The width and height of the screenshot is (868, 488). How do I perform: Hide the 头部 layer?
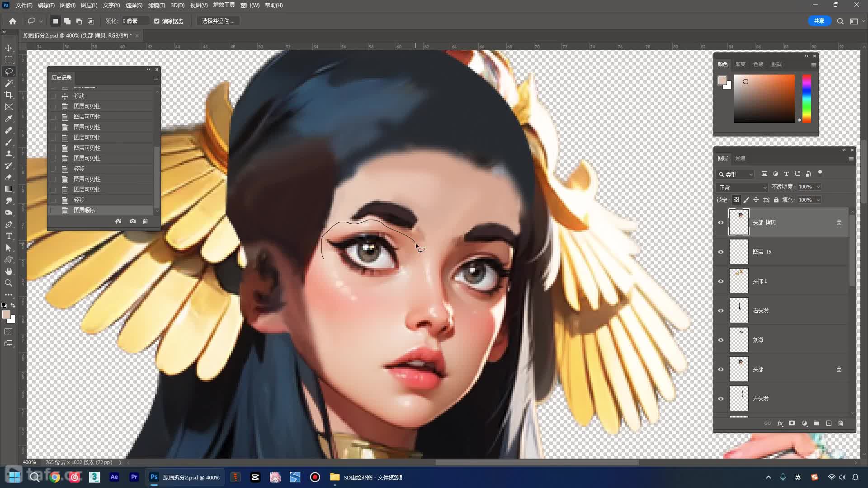(721, 369)
